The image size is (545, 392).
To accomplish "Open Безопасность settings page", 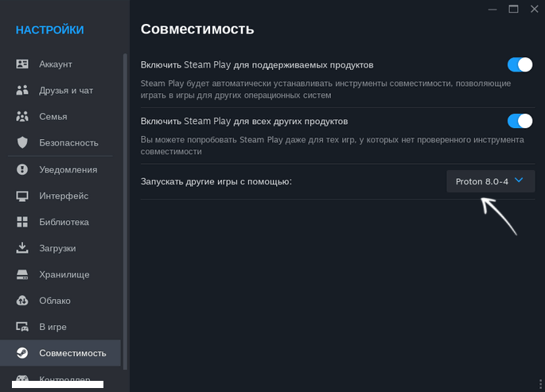I will 60,142.
